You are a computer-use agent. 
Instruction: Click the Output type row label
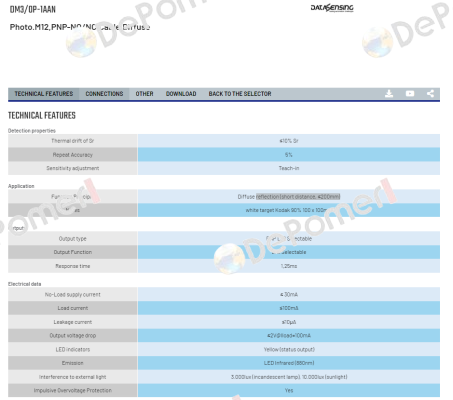pyautogui.click(x=73, y=239)
